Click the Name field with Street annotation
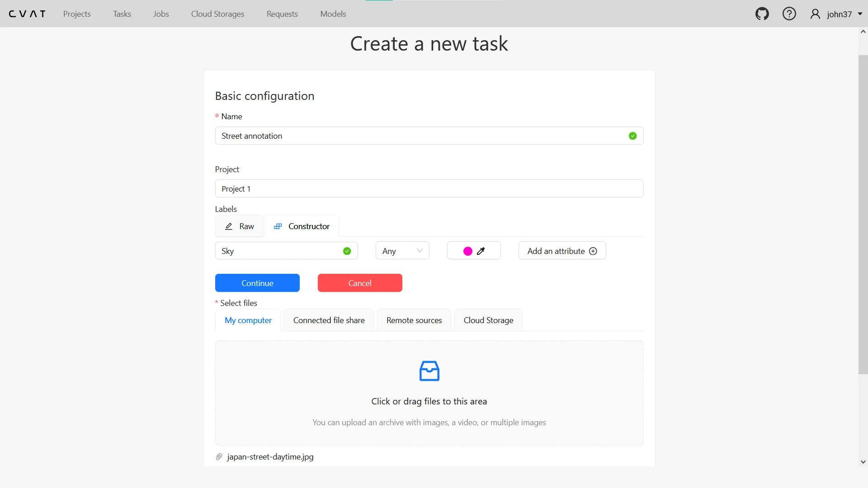This screenshot has height=488, width=868. 420,136
